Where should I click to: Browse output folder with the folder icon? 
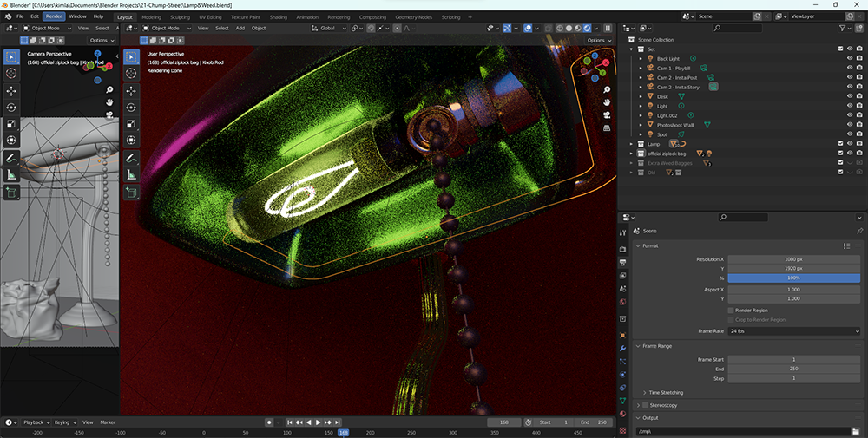tap(856, 431)
